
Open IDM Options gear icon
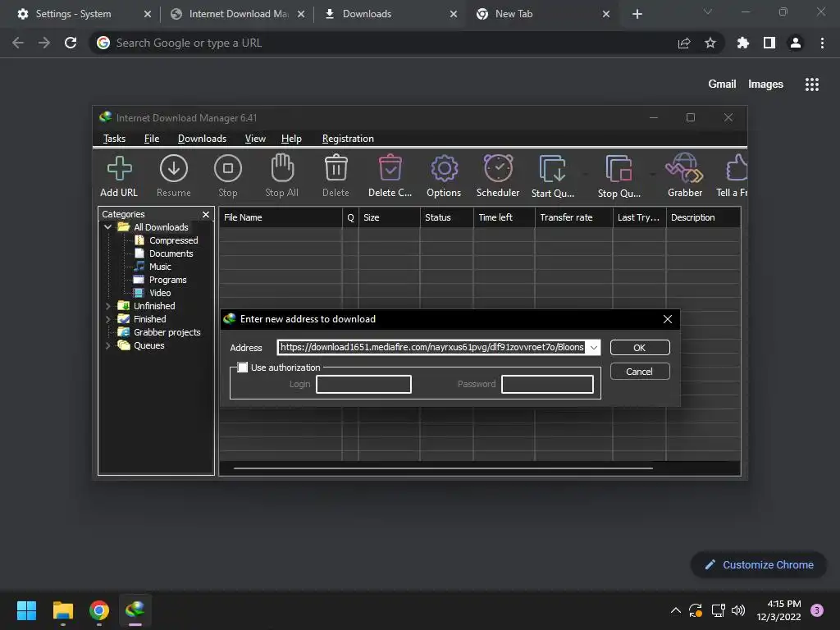coord(444,168)
